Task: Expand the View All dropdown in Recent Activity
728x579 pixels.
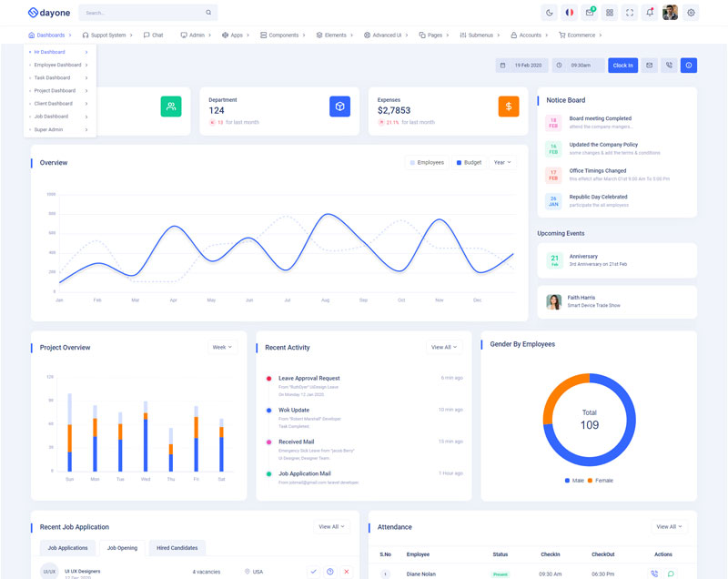Action: 444,347
